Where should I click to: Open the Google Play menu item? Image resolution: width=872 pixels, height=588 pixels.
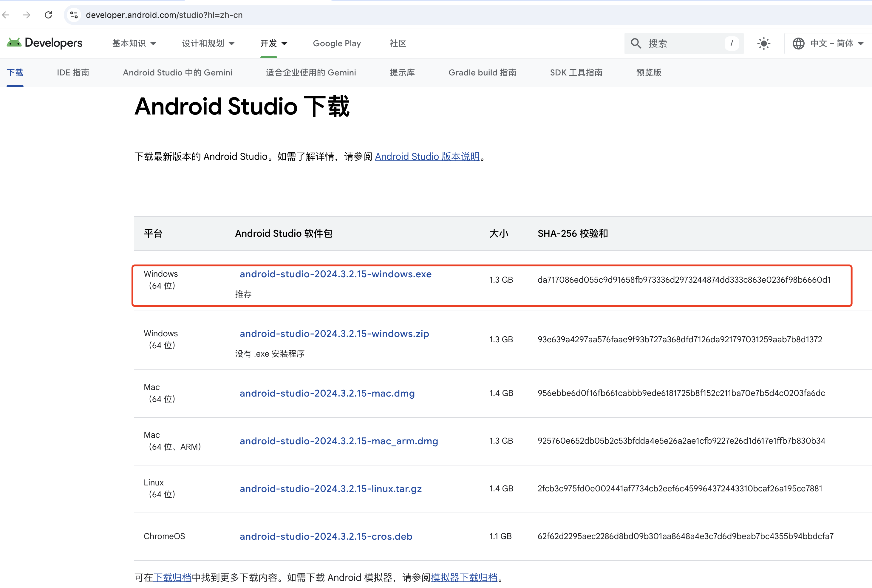(x=337, y=44)
